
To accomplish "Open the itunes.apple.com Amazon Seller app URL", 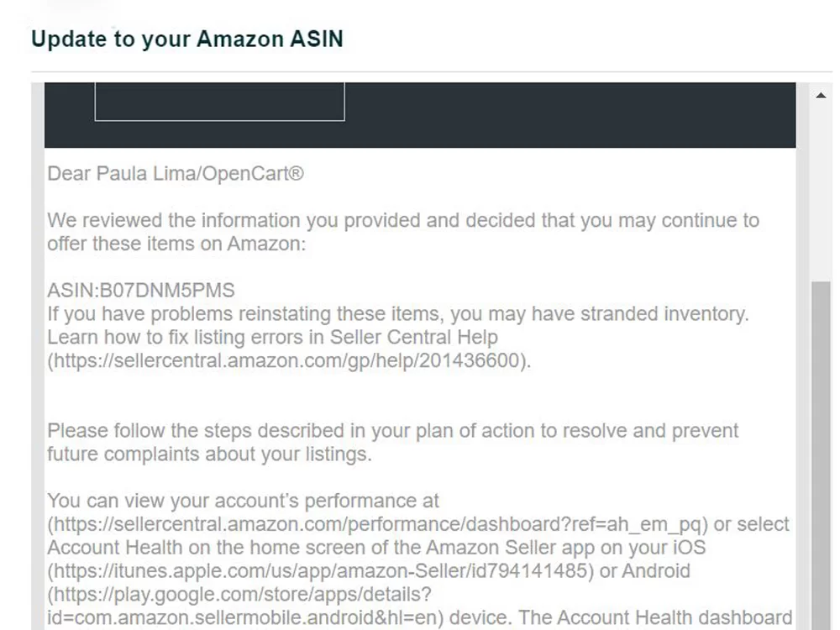I will click(320, 571).
